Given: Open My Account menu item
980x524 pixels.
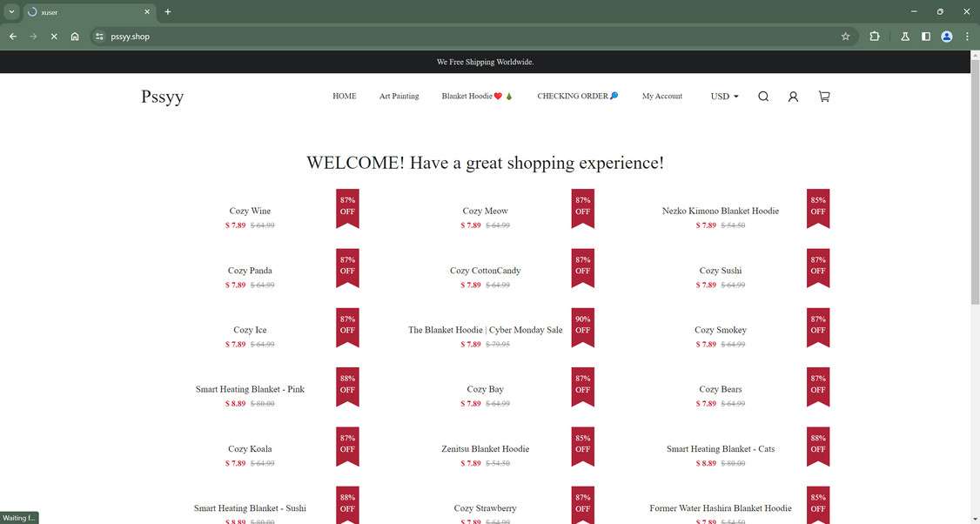Looking at the screenshot, I should tap(661, 97).
